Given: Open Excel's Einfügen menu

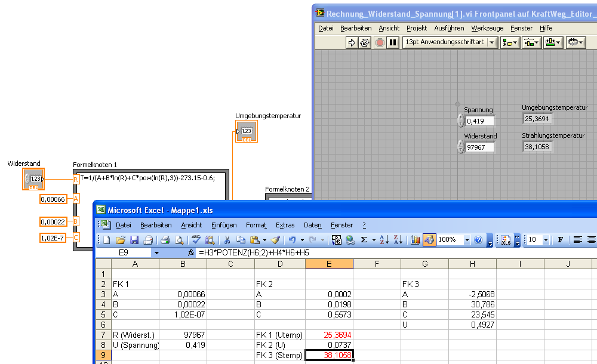Looking at the screenshot, I should coord(224,225).
